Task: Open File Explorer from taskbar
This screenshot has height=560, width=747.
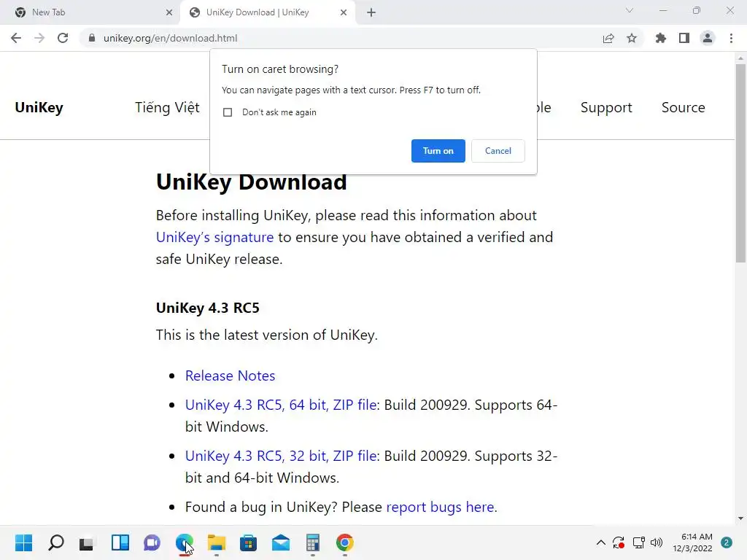Action: (x=216, y=542)
